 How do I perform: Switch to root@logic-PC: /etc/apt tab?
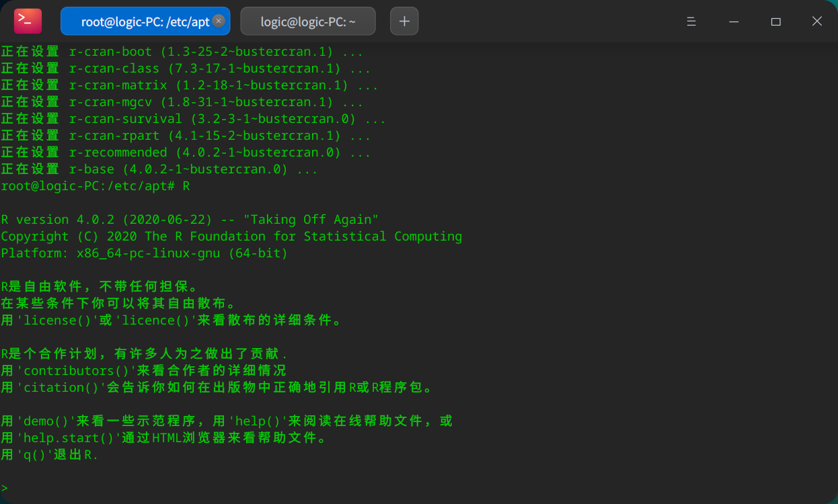[x=145, y=22]
